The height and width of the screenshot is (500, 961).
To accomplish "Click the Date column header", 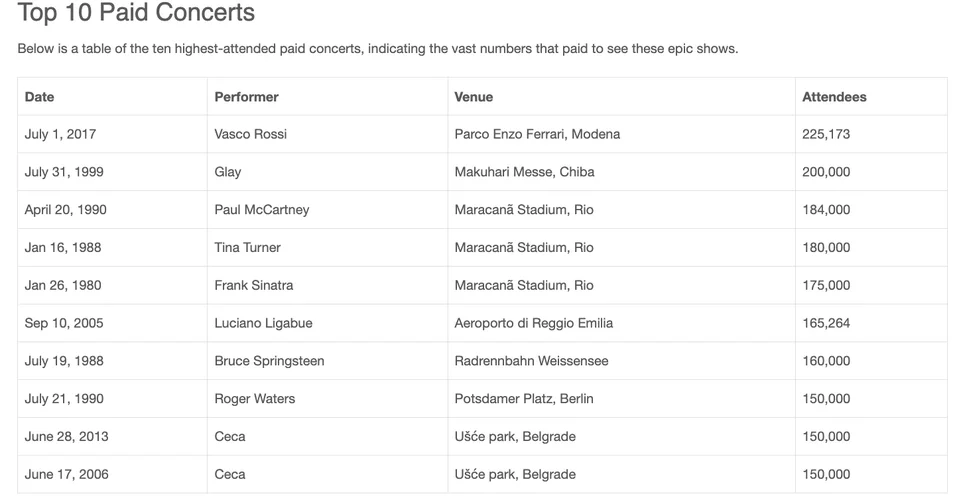I will (x=40, y=97).
